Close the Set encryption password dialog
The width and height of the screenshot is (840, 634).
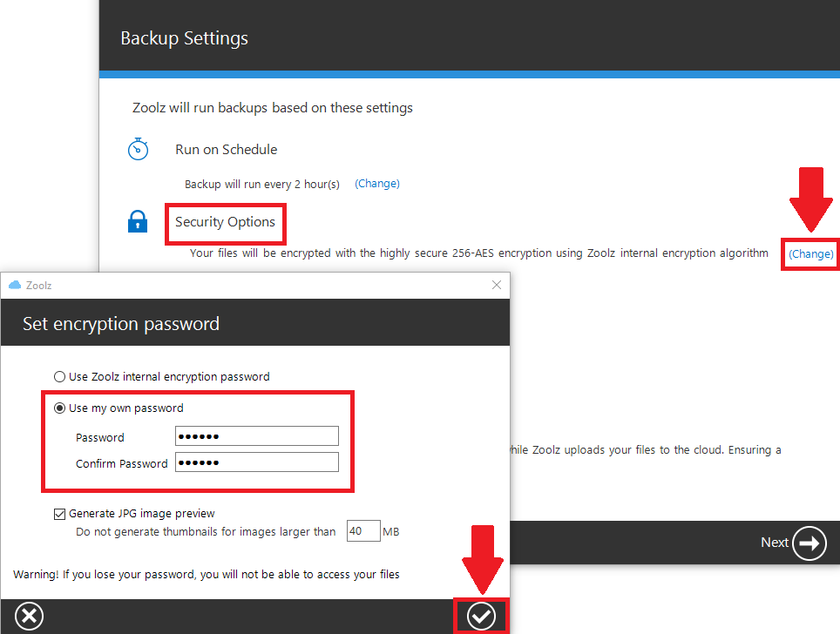(497, 285)
